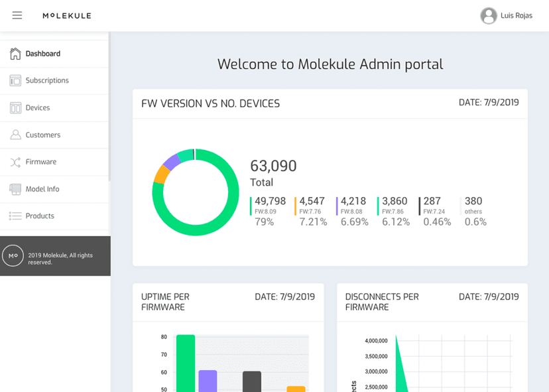Click the FW:8.09 legend entry 49,798
This screenshot has height=392, width=549.
[x=267, y=211]
